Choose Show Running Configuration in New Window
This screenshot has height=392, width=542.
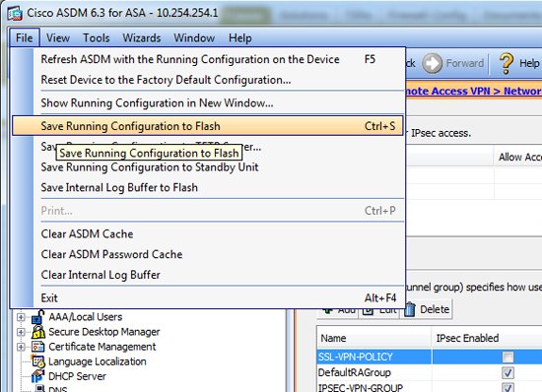coord(208,102)
